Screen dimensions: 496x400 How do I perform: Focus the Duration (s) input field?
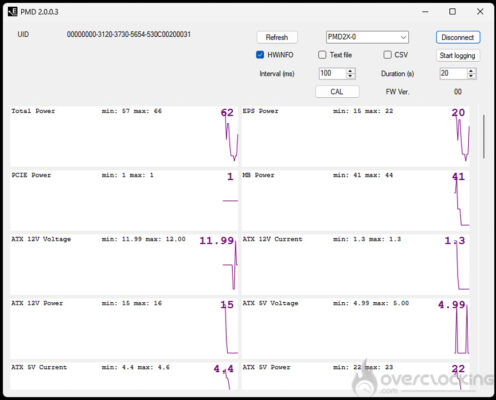(x=453, y=73)
